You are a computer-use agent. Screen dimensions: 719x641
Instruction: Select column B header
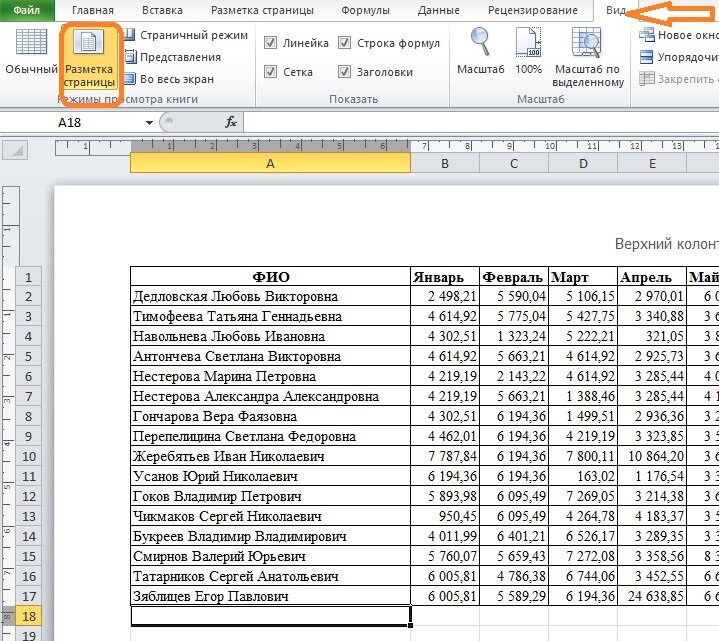coord(445,164)
